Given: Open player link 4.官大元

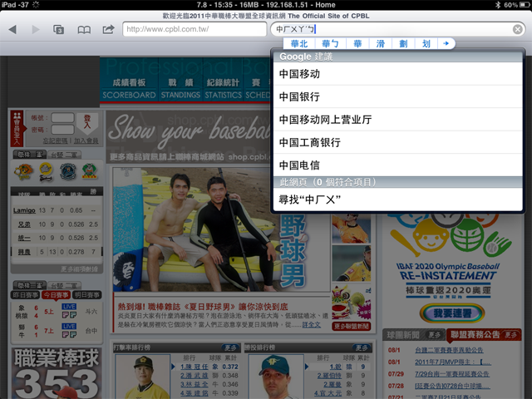Looking at the screenshot, I should tap(328, 393).
